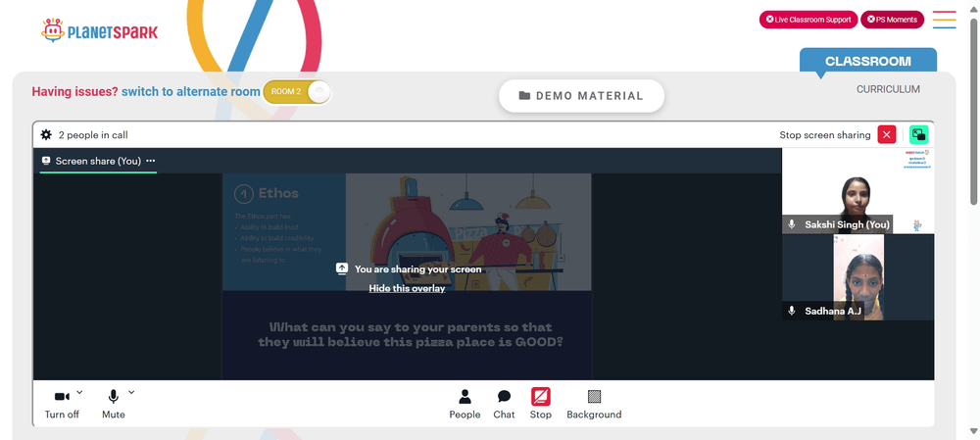Open Live Classroom Support
The image size is (980, 440).
[808, 20]
